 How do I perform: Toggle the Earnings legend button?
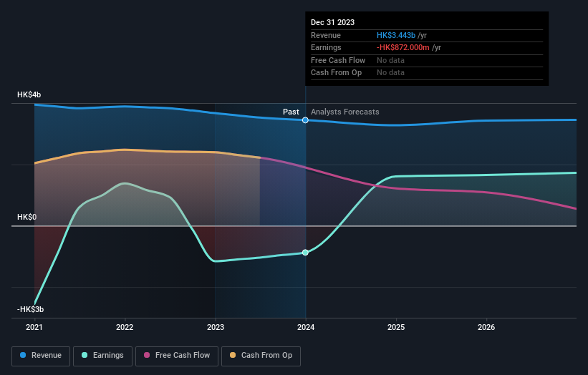coord(102,356)
